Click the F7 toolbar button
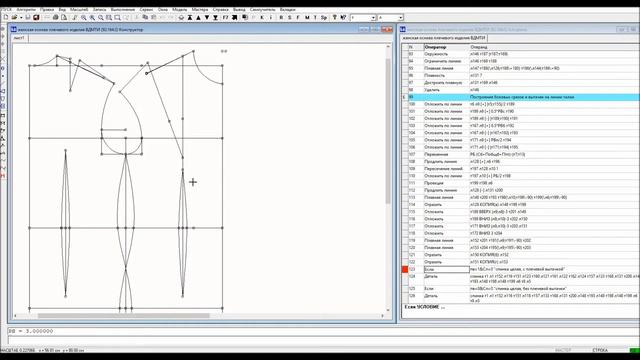 pyautogui.click(x=225, y=18)
